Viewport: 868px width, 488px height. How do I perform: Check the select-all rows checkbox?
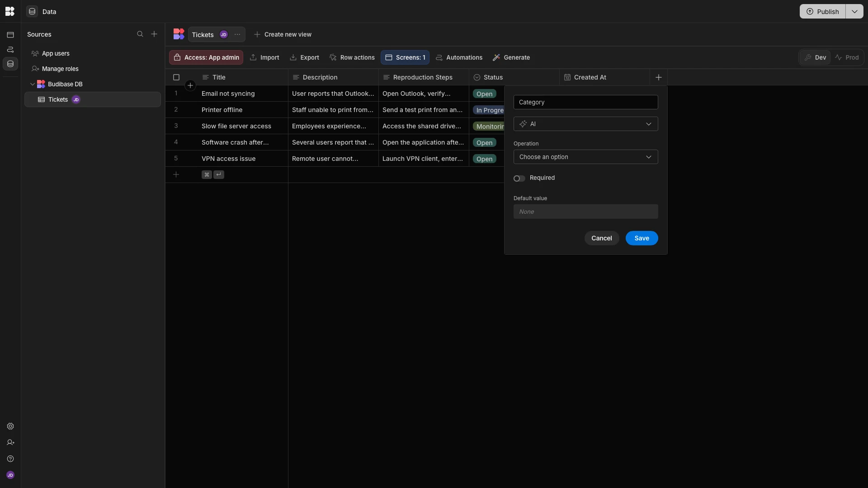click(176, 77)
